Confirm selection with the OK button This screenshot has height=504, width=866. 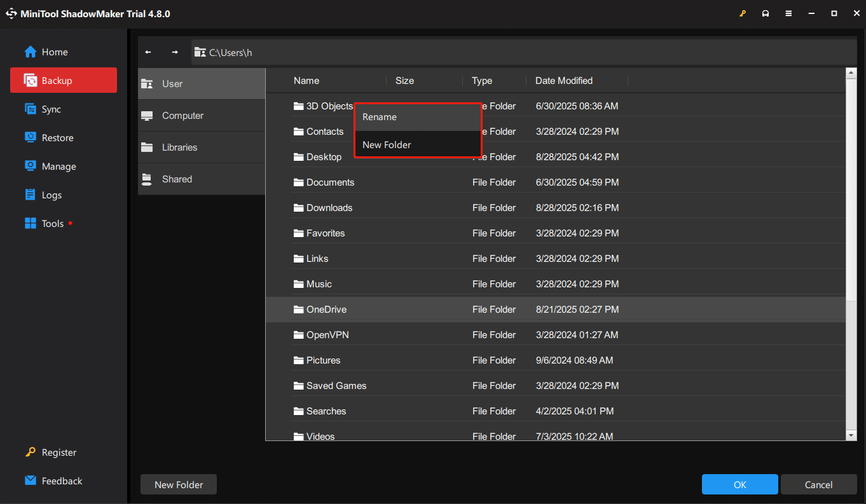(739, 484)
